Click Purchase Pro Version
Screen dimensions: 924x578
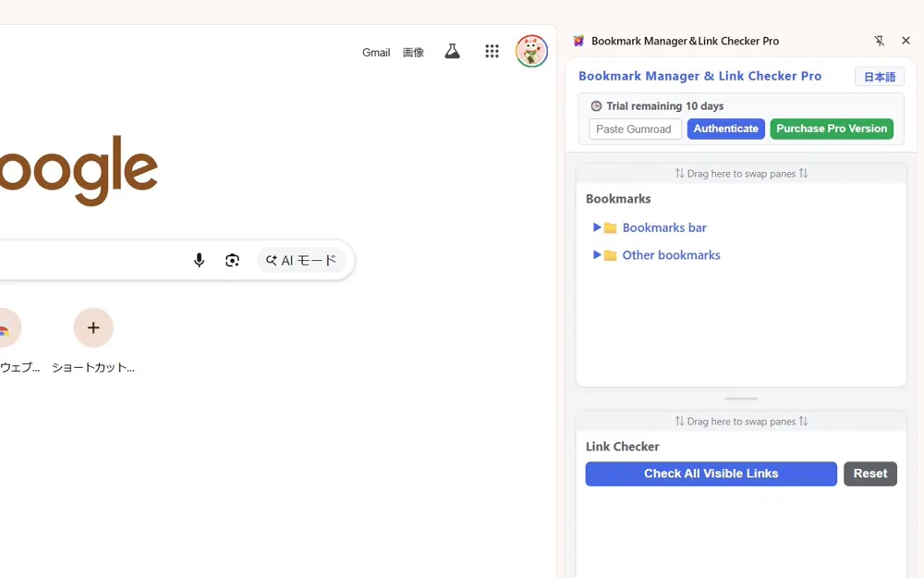pyautogui.click(x=832, y=129)
